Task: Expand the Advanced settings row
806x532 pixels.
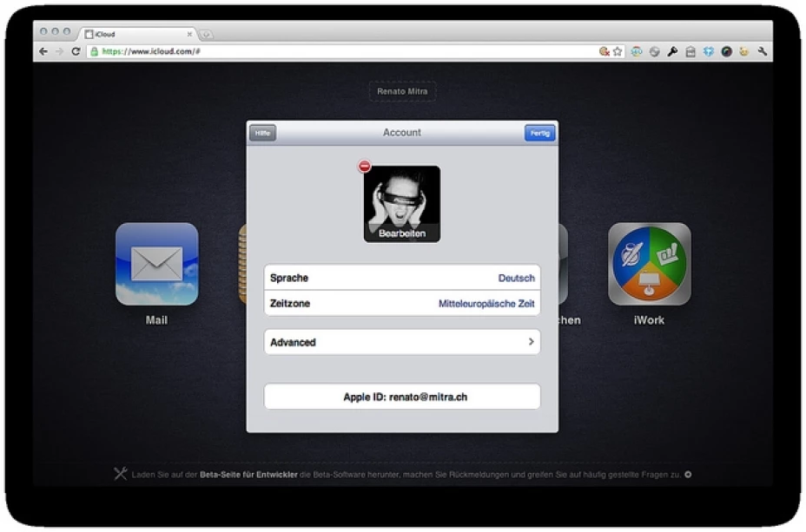Action: 401,342
